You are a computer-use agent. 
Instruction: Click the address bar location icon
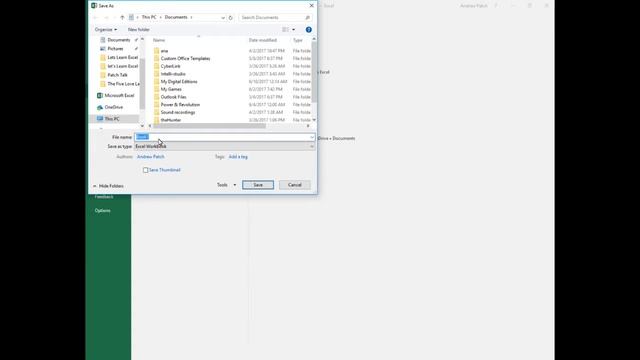point(131,17)
